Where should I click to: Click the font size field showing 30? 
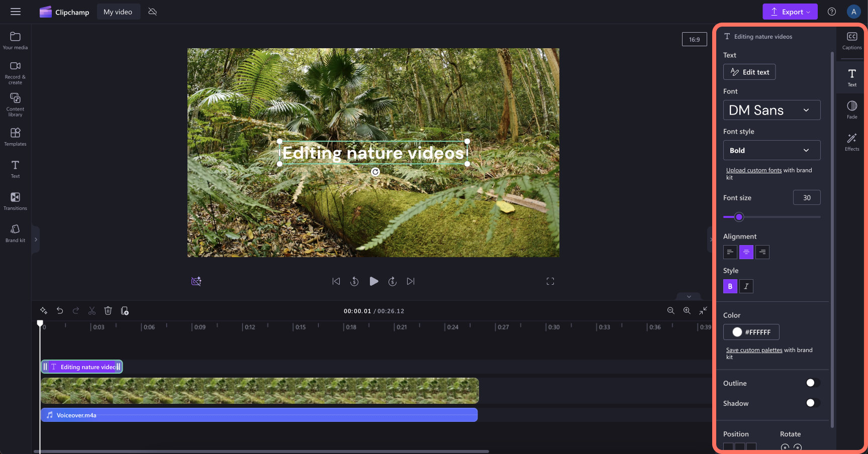[807, 197]
